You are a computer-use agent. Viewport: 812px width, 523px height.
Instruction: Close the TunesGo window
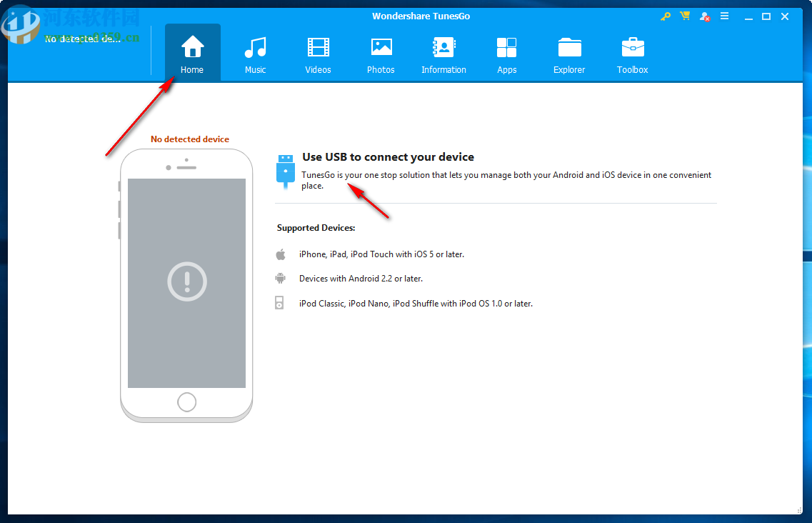[785, 16]
